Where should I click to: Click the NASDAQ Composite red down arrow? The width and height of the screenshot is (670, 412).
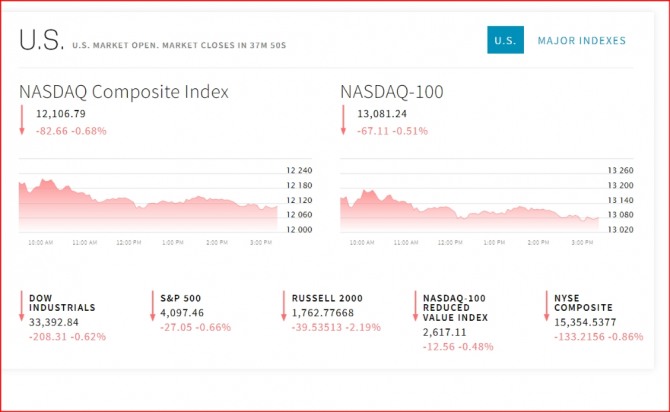coord(22,121)
